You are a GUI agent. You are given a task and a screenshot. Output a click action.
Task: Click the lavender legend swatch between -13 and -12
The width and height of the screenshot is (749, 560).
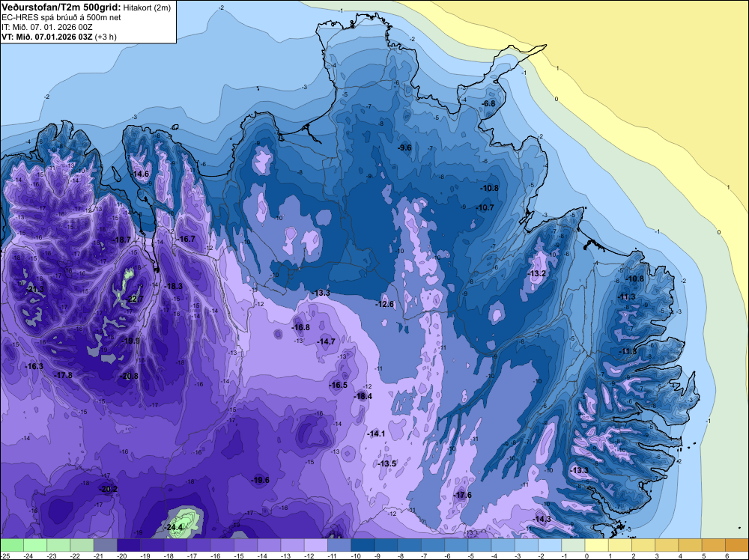pos(293,545)
